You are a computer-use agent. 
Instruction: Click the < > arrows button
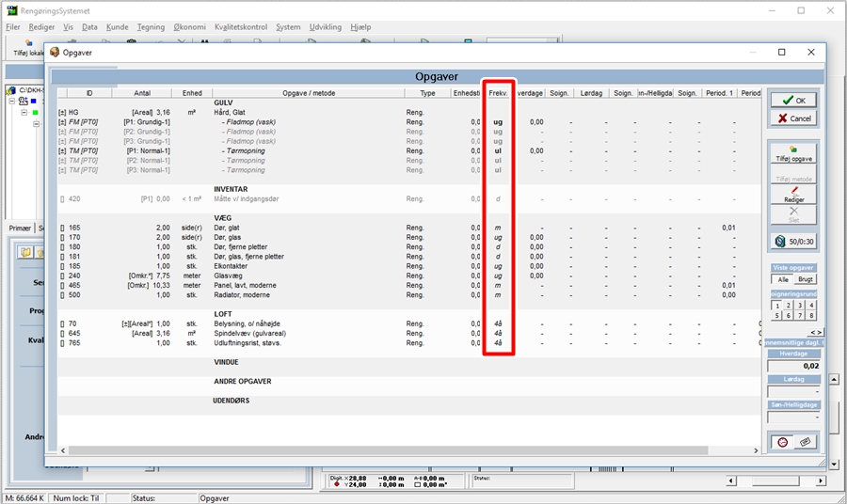coord(815,332)
